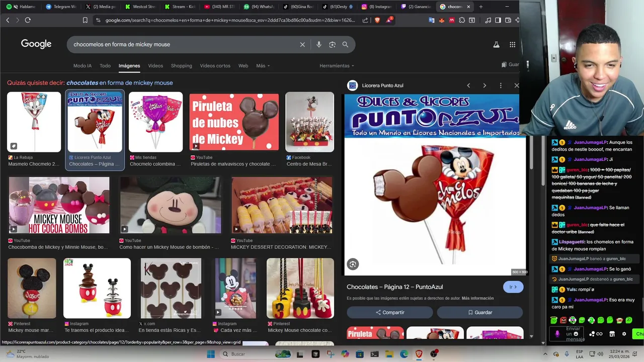Viewport: 644px width, 362px height.
Task: Open Windows Start menu
Action: click(210, 354)
